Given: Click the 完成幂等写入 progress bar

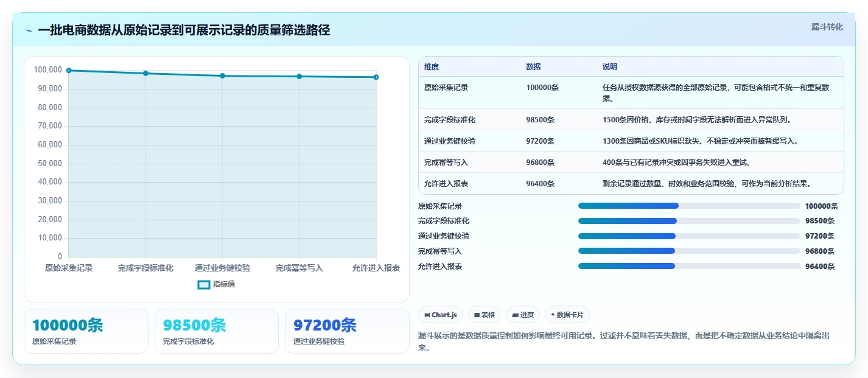Looking at the screenshot, I should tap(689, 251).
